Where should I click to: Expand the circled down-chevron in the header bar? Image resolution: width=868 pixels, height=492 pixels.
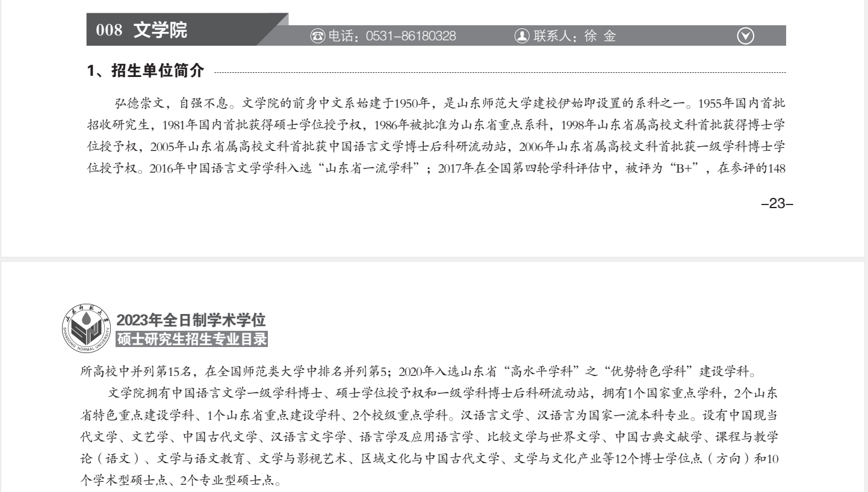[x=745, y=36]
